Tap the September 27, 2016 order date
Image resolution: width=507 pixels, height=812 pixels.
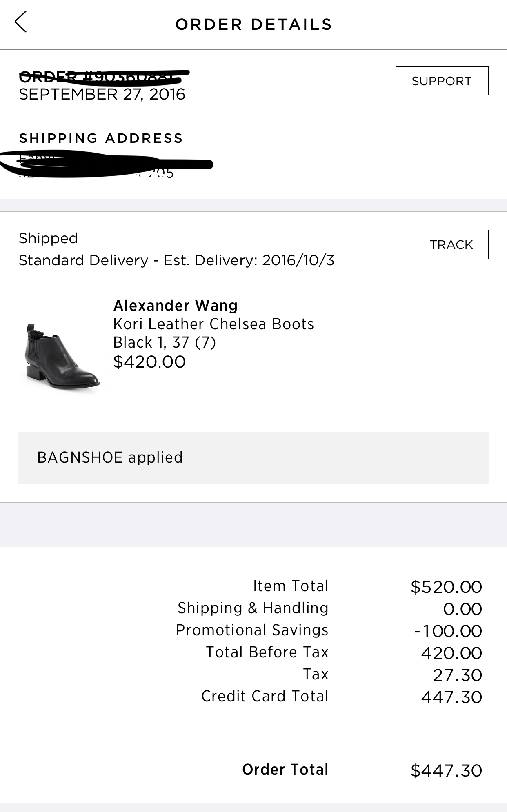click(102, 94)
